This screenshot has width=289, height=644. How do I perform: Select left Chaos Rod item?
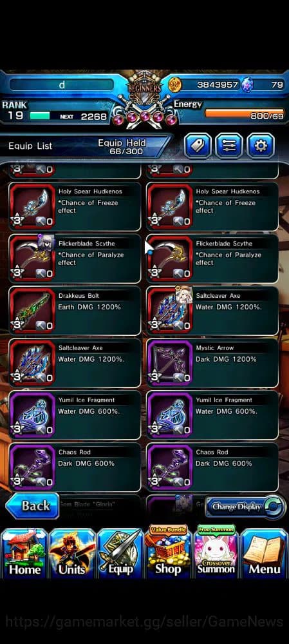(x=75, y=467)
